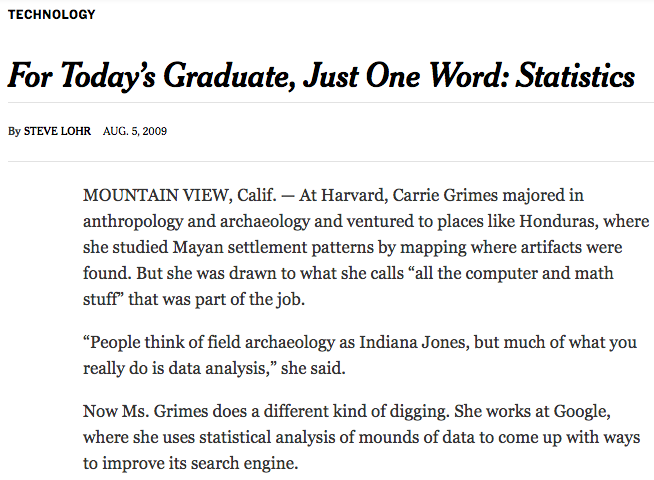Viewport: 654px width, 480px height.
Task: Click the word 'By' in the byline
Action: click(x=14, y=131)
